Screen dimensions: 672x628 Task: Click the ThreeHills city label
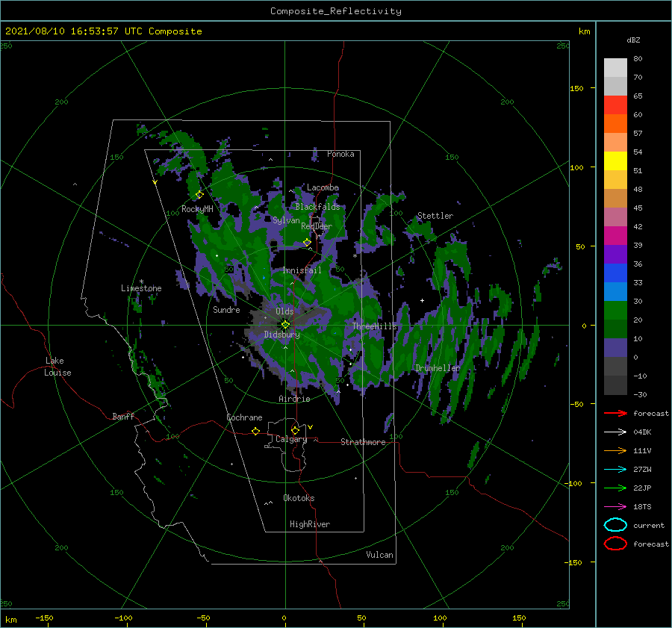(x=375, y=326)
